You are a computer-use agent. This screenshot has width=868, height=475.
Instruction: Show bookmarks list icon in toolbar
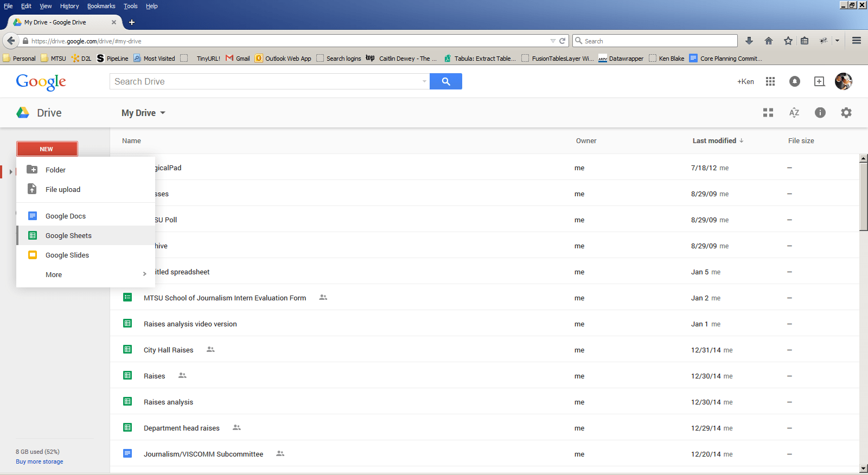tap(805, 41)
